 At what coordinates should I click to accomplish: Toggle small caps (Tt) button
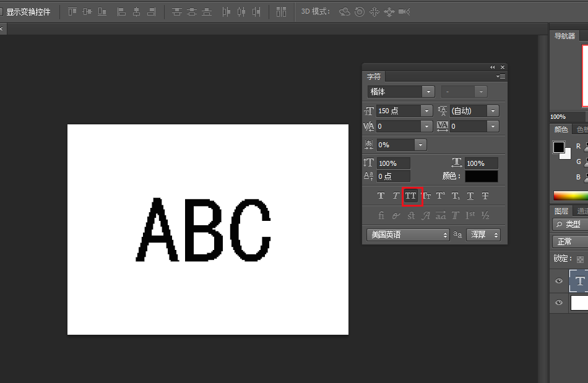(426, 196)
